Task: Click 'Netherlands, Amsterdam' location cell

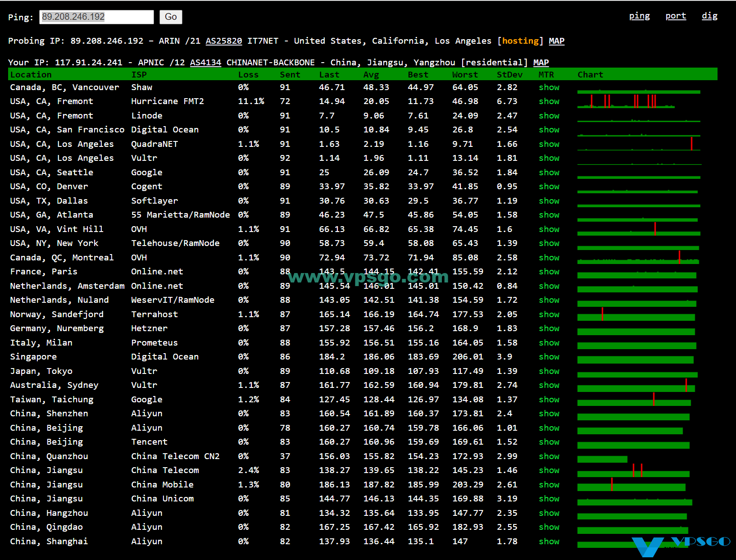Action: pos(67,286)
